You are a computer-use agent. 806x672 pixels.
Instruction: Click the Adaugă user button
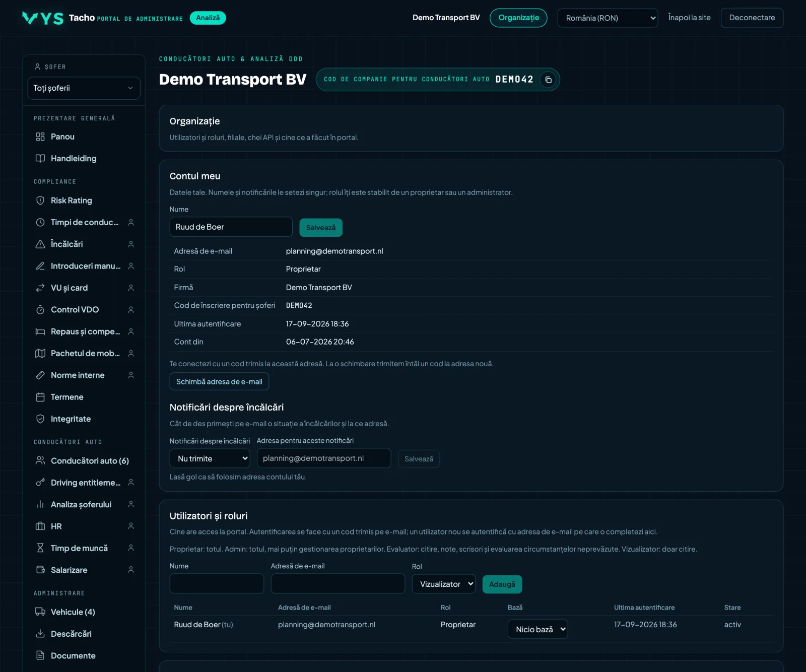coord(502,584)
